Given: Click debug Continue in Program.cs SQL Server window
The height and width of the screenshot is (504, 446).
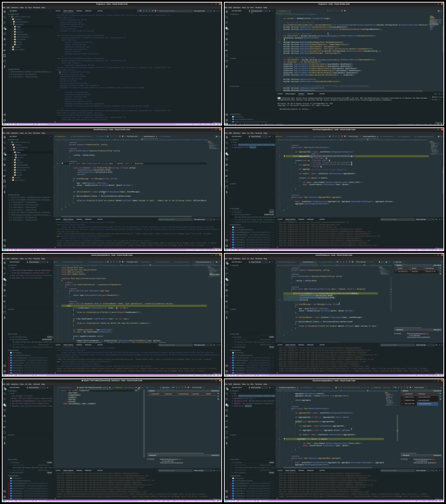Looking at the screenshot, I should [x=141, y=11].
